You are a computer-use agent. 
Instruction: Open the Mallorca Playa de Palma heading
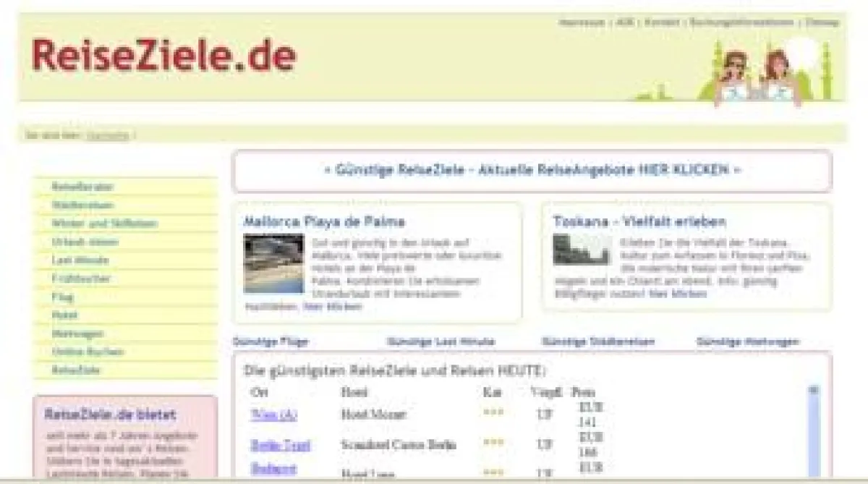(x=325, y=221)
